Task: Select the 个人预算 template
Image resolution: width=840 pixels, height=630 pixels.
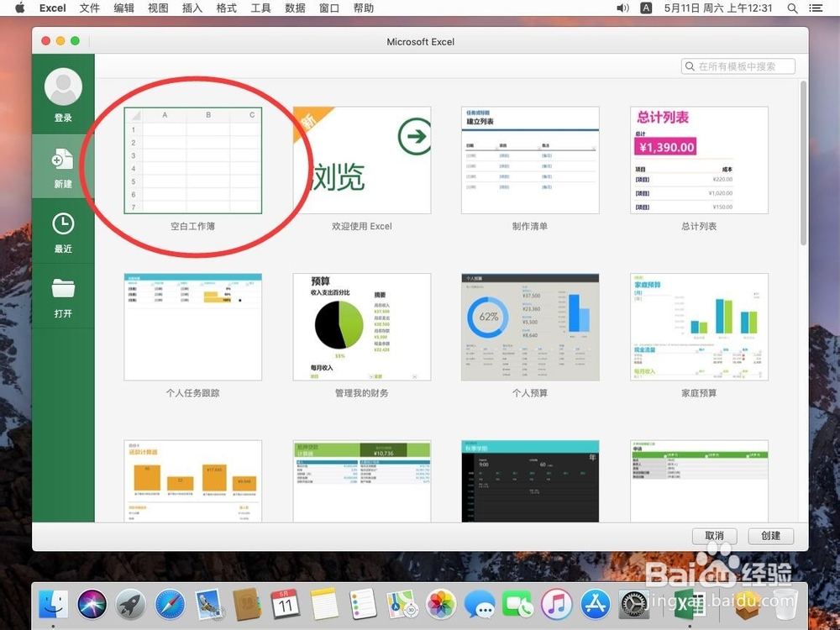Action: click(x=530, y=327)
